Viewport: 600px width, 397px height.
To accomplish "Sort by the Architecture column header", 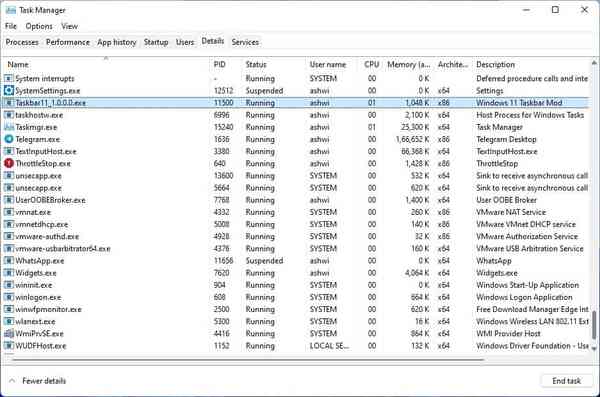I will pyautogui.click(x=453, y=64).
